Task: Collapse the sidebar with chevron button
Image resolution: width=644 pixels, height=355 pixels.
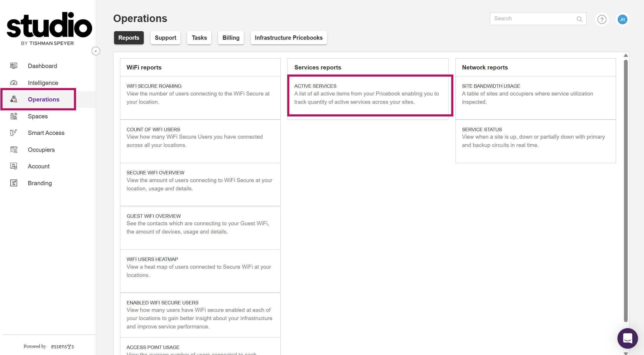Action: point(96,51)
